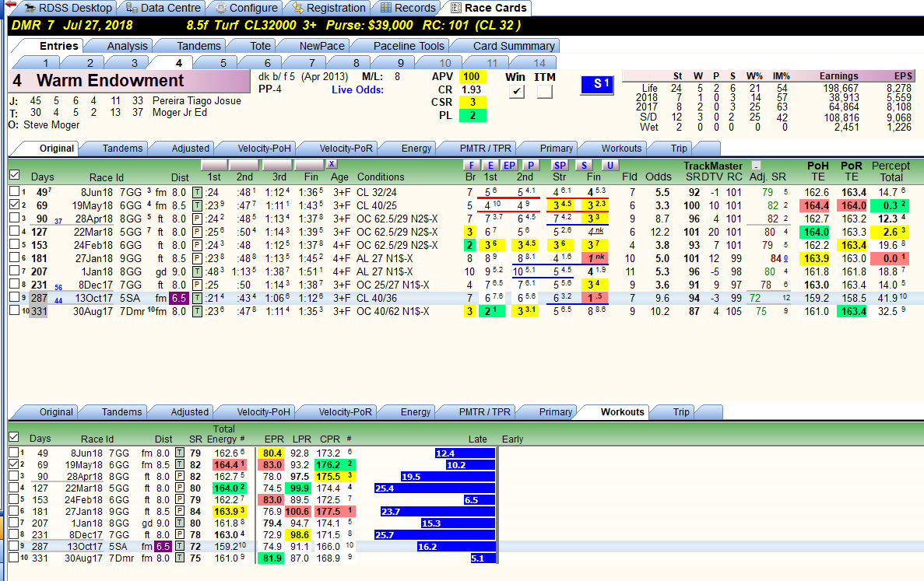Click P surface icon in Workouts 27Jan18 row
Viewport: 924px width, 581px height.
tap(180, 512)
